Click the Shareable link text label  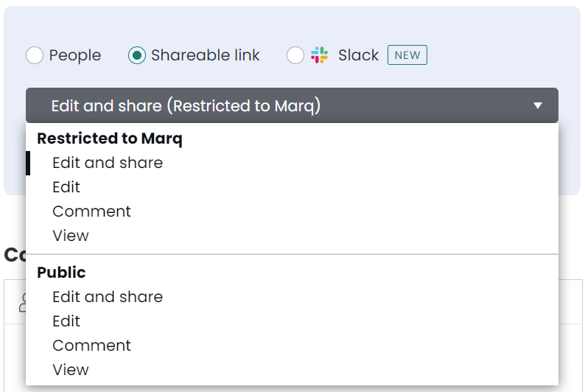tap(206, 55)
